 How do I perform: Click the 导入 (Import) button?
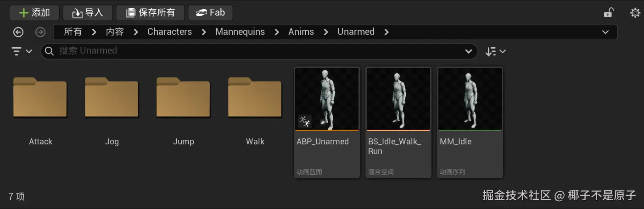88,13
